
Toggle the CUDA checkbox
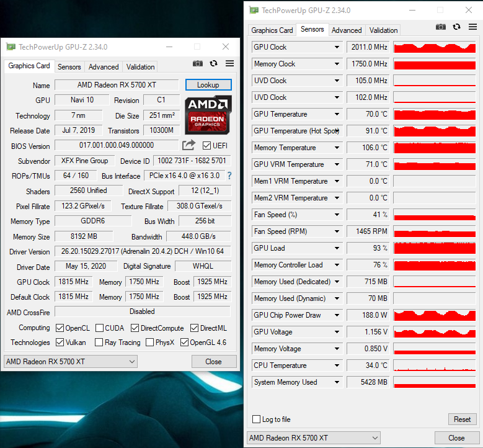point(99,328)
